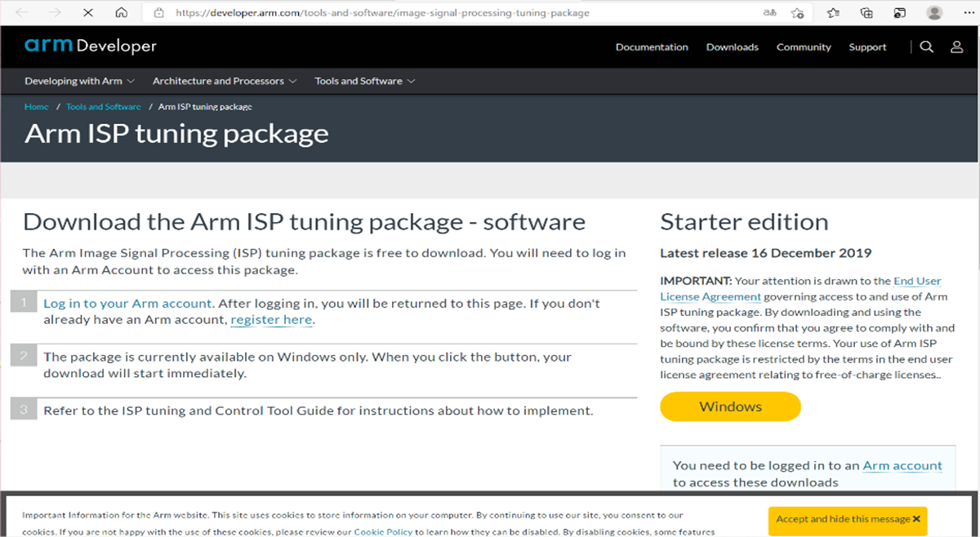This screenshot has height=537, width=980.
Task: Accept and hide the cookie message
Action: 847,519
